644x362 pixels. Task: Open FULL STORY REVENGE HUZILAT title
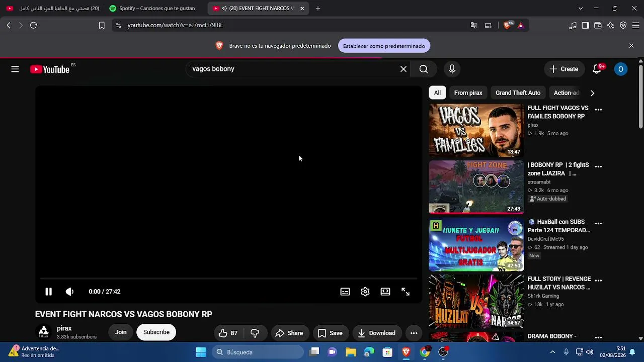(559, 283)
